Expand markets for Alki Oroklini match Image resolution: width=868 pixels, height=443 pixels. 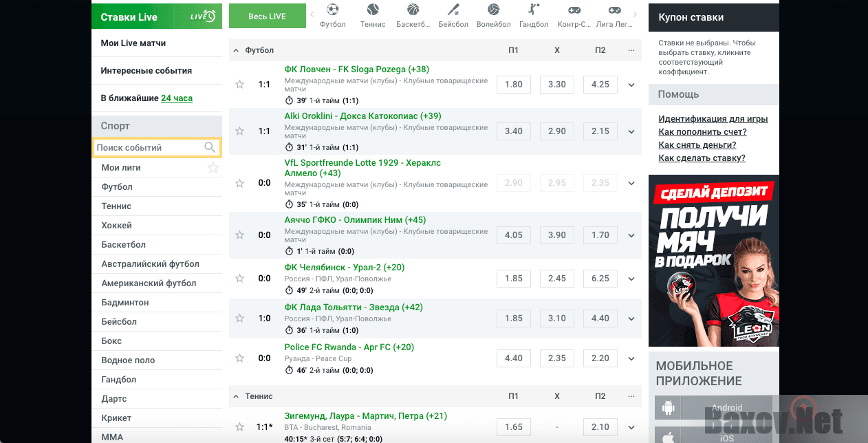pos(631,131)
